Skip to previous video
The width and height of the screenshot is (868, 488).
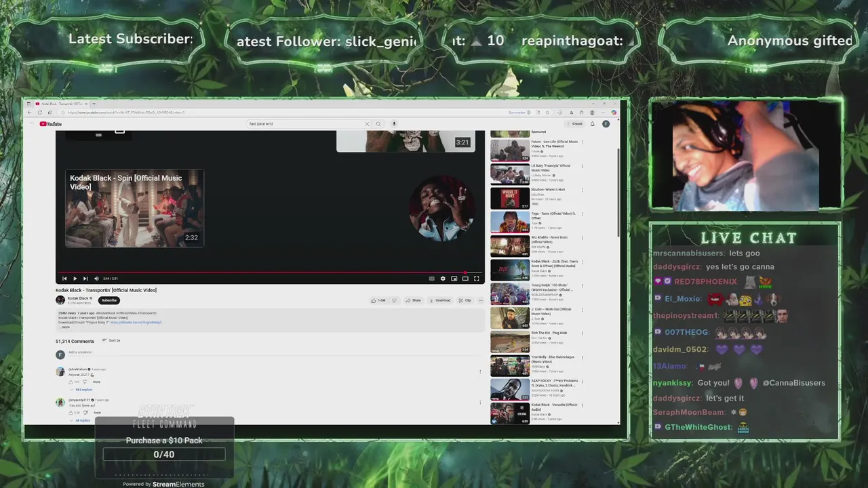point(64,279)
